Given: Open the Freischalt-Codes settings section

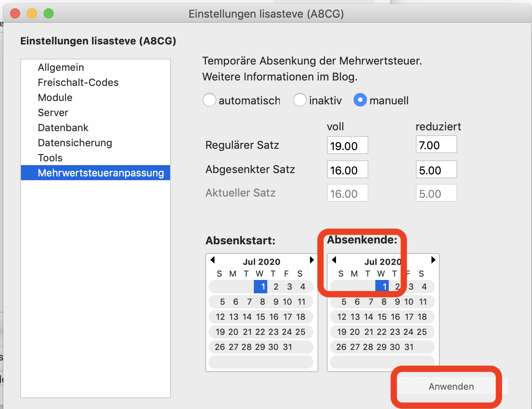Looking at the screenshot, I should (x=78, y=83).
